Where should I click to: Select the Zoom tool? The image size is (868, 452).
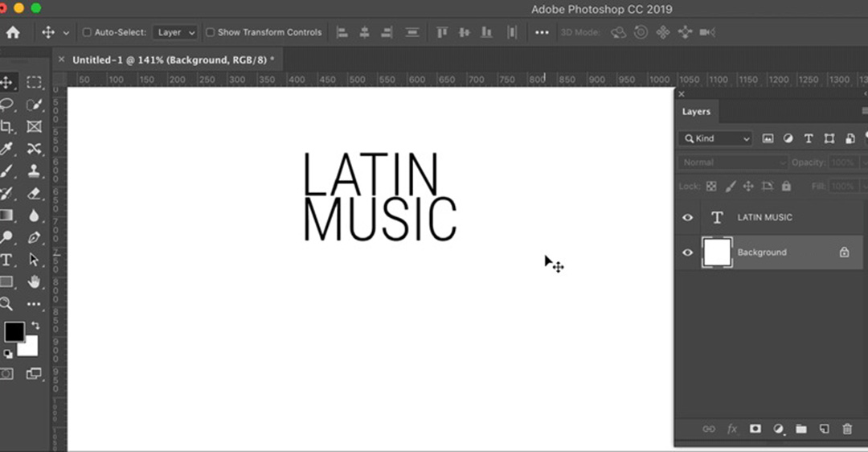point(6,303)
